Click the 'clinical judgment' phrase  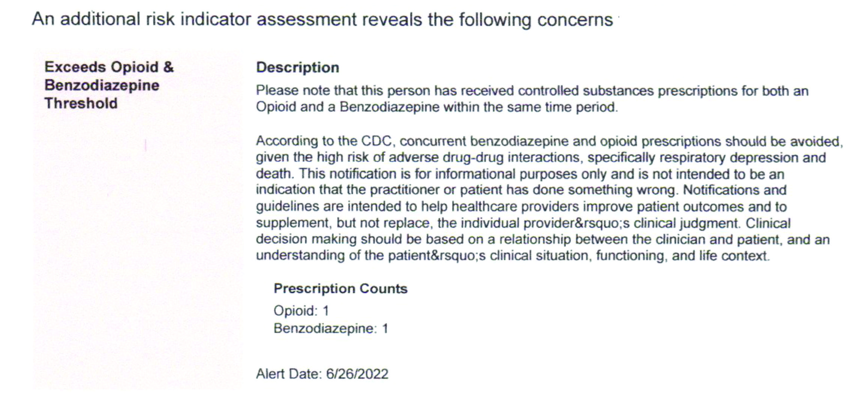click(x=686, y=223)
